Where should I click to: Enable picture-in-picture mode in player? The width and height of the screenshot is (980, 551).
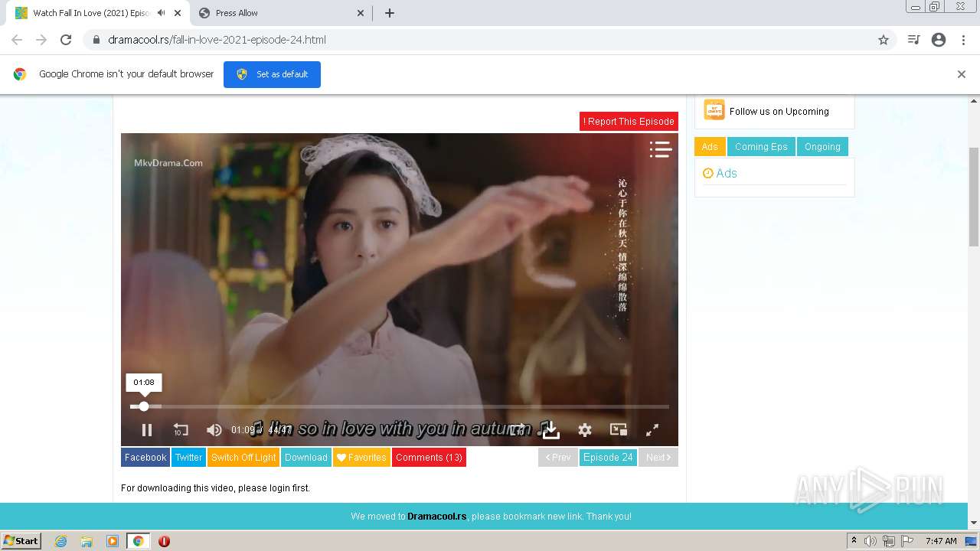(x=619, y=430)
